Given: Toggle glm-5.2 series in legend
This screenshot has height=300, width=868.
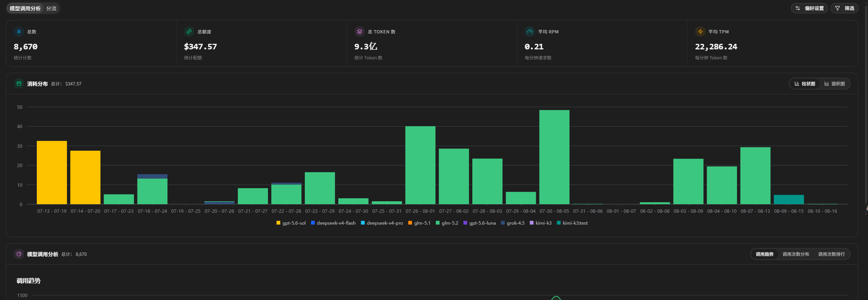Looking at the screenshot, I should (447, 223).
